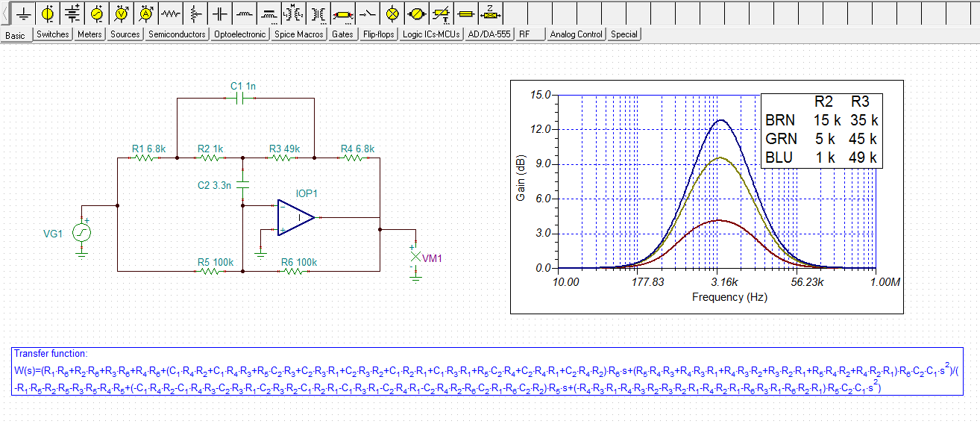This screenshot has height=424, width=980.
Task: Select the IOP1 op-amp symbol
Action: [296, 217]
